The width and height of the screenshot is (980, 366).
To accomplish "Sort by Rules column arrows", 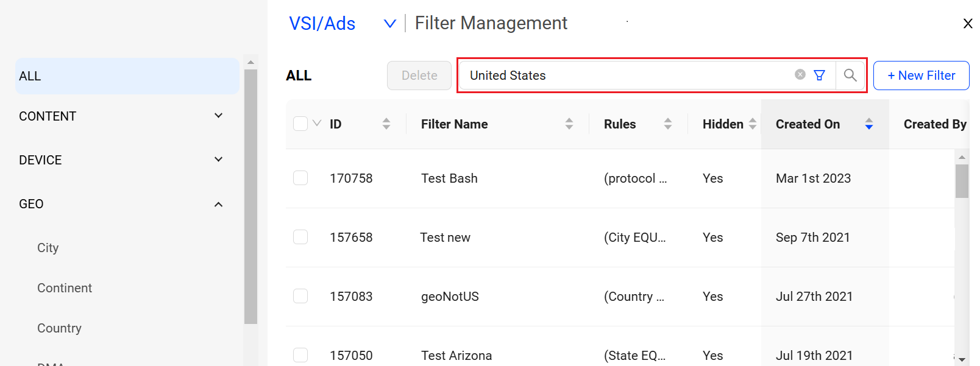I will 668,124.
